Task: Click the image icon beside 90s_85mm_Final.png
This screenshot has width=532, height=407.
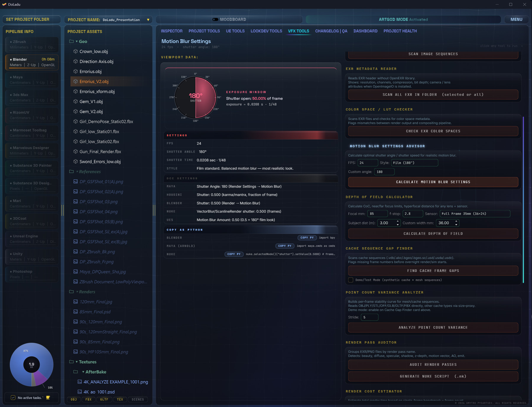Action: click(x=75, y=342)
